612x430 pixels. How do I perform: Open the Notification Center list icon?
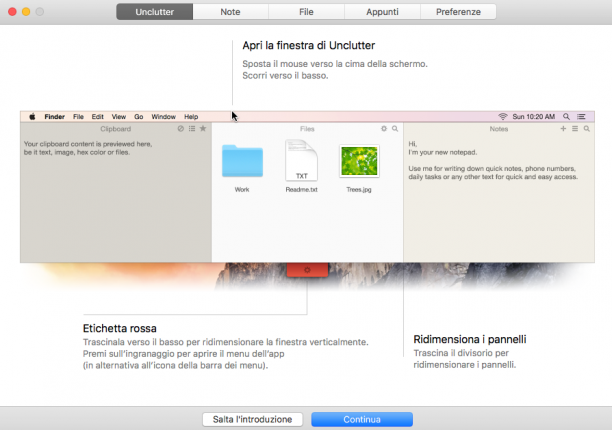[x=581, y=117]
